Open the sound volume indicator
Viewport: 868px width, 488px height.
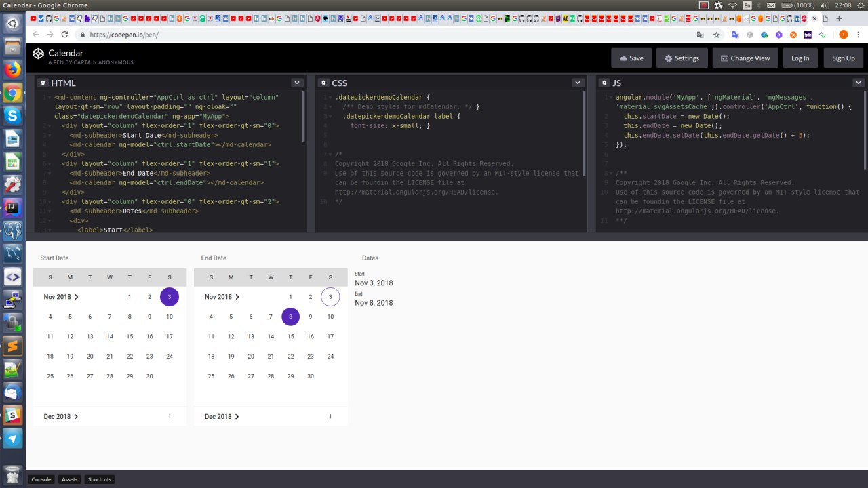point(825,5)
